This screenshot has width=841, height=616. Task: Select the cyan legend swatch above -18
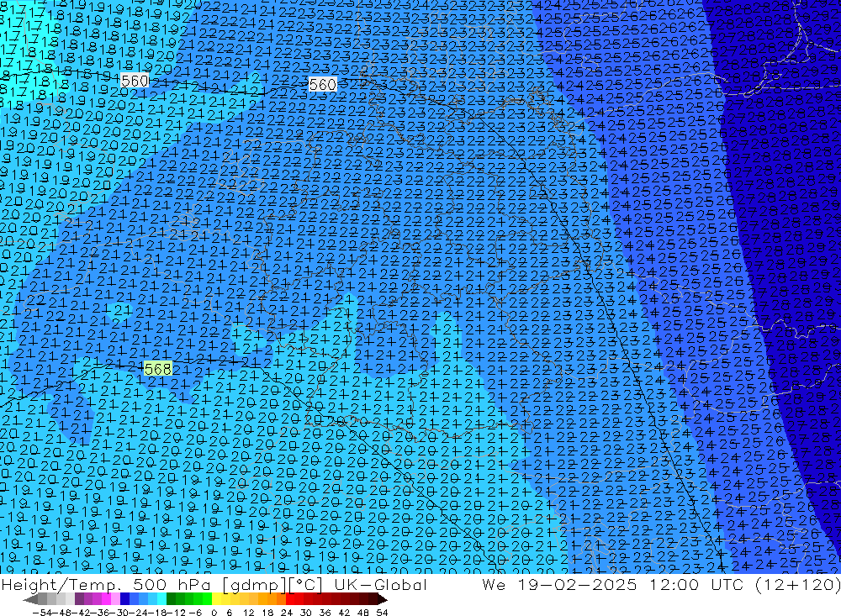161,599
